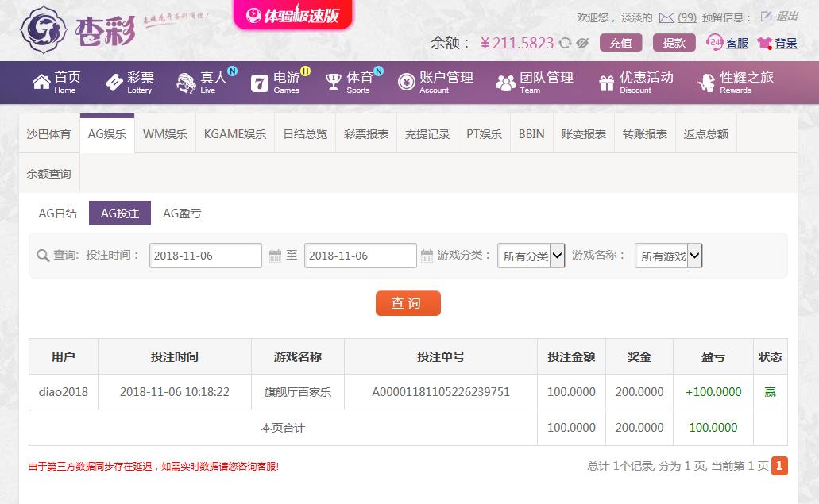Open 账户管理 Account menu
The height and width of the screenshot is (504, 819).
click(435, 83)
